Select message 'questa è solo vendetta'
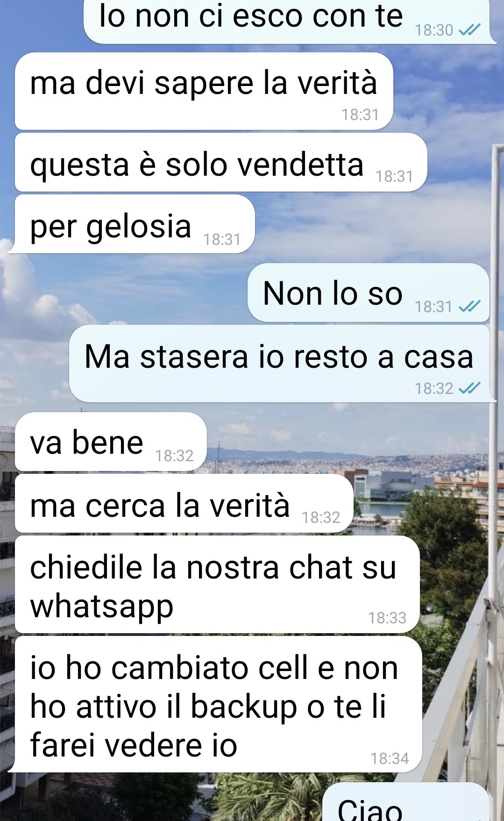The image size is (504, 821). (221, 163)
